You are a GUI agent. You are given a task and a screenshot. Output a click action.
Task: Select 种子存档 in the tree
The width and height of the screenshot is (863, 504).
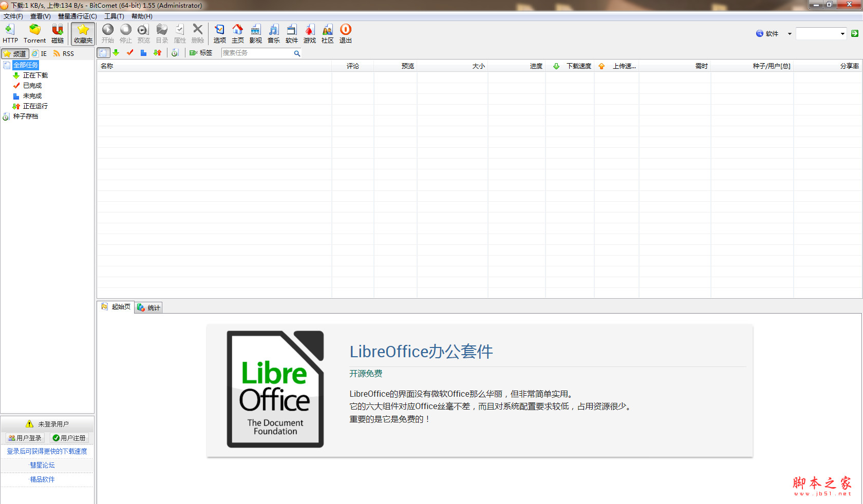point(26,117)
